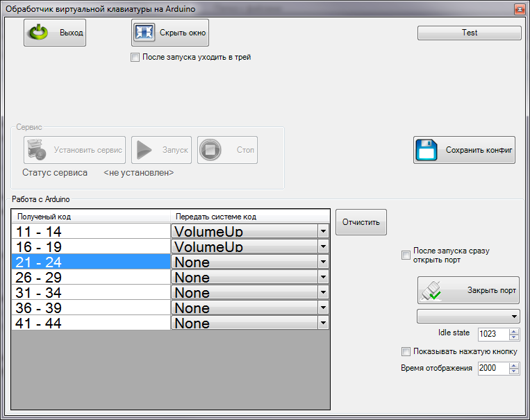Click the Clear (Отчистить) button
The image size is (530, 420).
(x=361, y=222)
